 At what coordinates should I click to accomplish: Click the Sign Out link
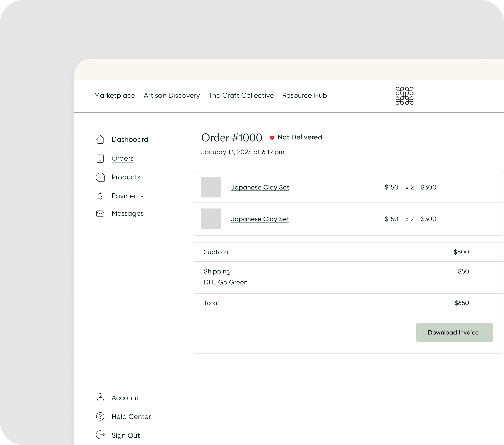pyautogui.click(x=126, y=435)
